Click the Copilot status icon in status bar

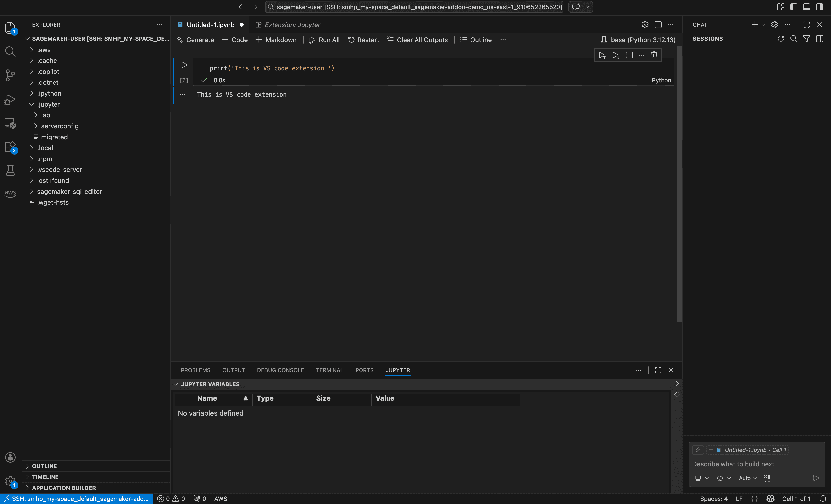pos(770,499)
